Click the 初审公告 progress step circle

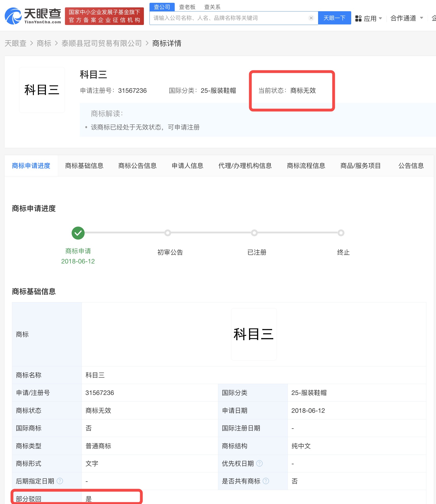click(168, 233)
